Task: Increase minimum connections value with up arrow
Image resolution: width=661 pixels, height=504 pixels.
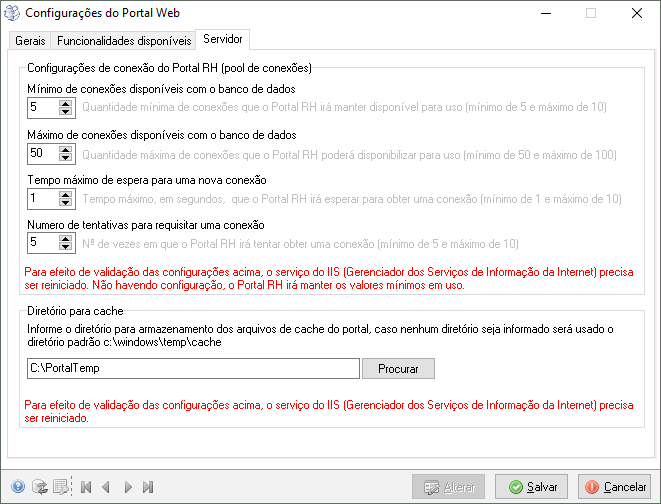Action: (66, 102)
